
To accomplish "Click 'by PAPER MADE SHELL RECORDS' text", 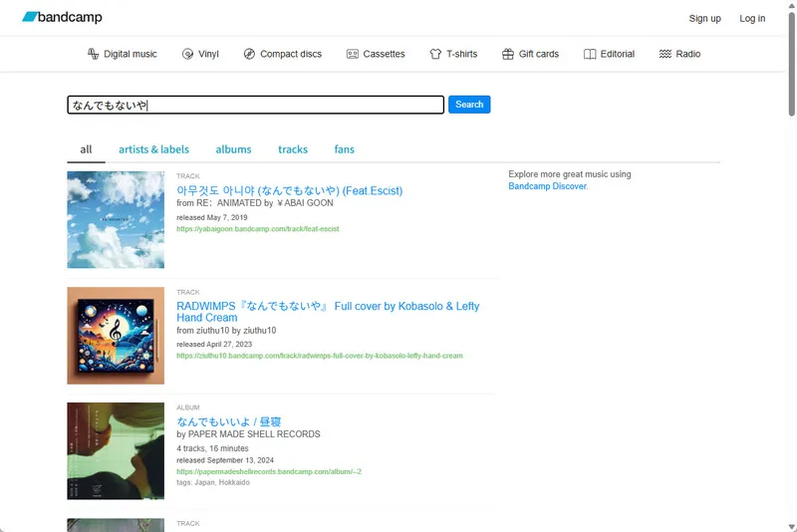I will (248, 434).
